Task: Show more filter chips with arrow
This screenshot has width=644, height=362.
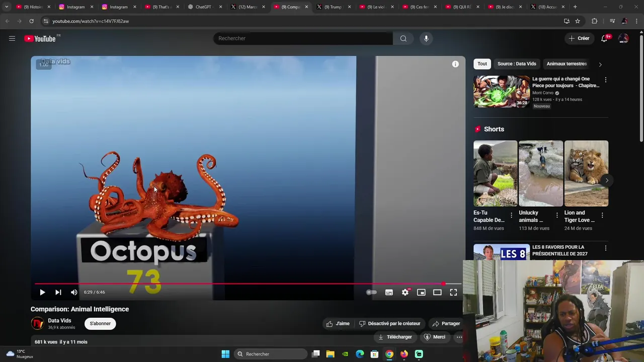Action: pyautogui.click(x=600, y=64)
